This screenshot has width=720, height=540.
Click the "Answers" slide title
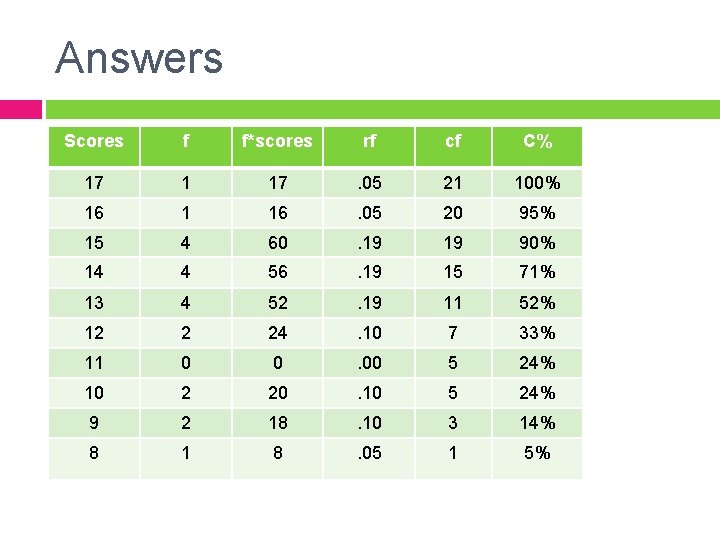click(x=139, y=57)
